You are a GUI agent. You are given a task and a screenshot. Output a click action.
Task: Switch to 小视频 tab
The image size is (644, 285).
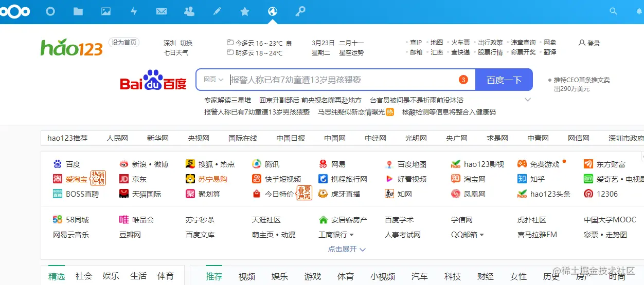[x=383, y=277]
